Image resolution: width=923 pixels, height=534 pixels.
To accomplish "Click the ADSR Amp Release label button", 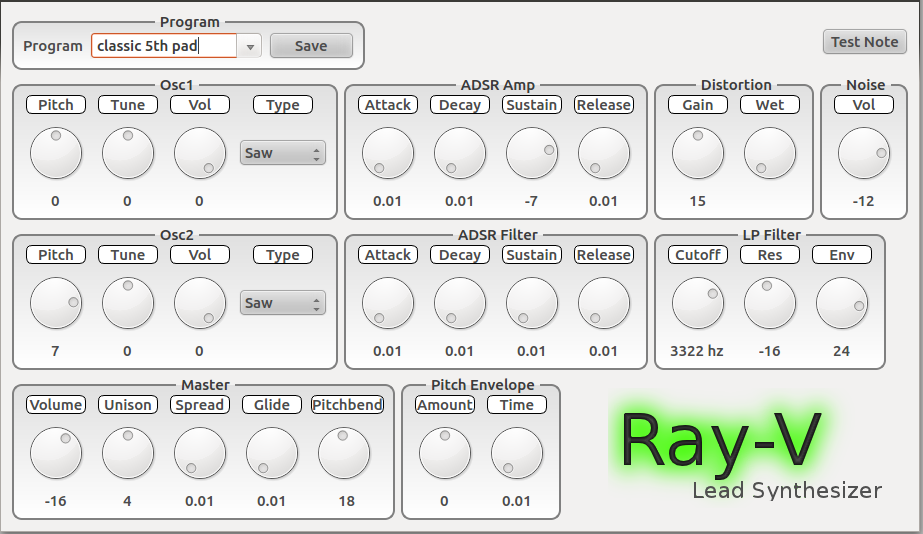I will [604, 105].
